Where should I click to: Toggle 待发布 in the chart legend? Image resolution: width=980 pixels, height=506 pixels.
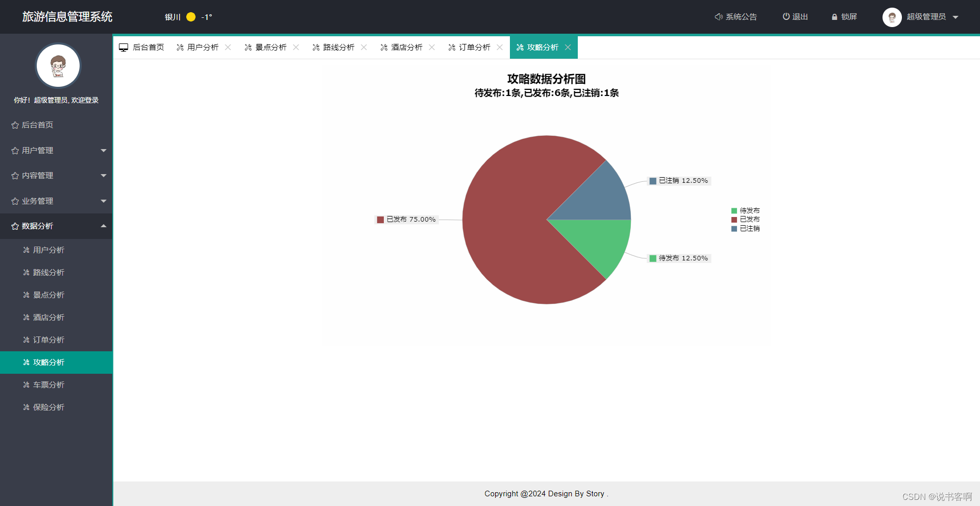click(745, 210)
